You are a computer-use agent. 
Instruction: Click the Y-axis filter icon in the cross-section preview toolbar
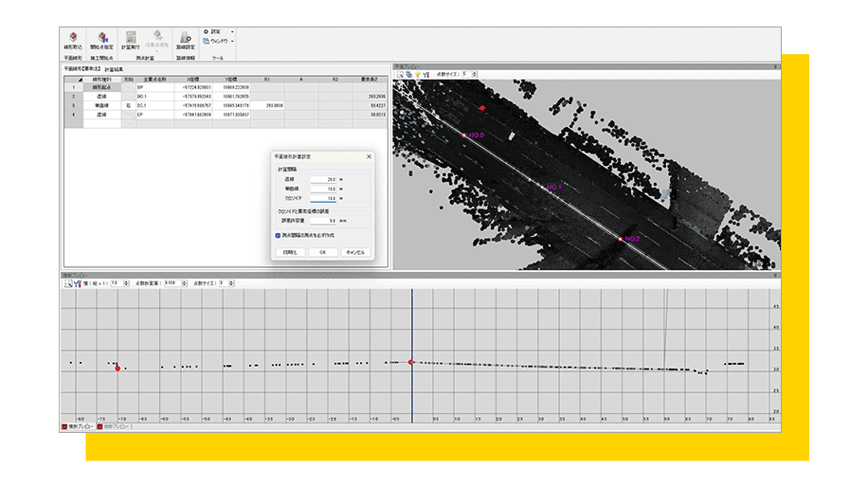(77, 284)
